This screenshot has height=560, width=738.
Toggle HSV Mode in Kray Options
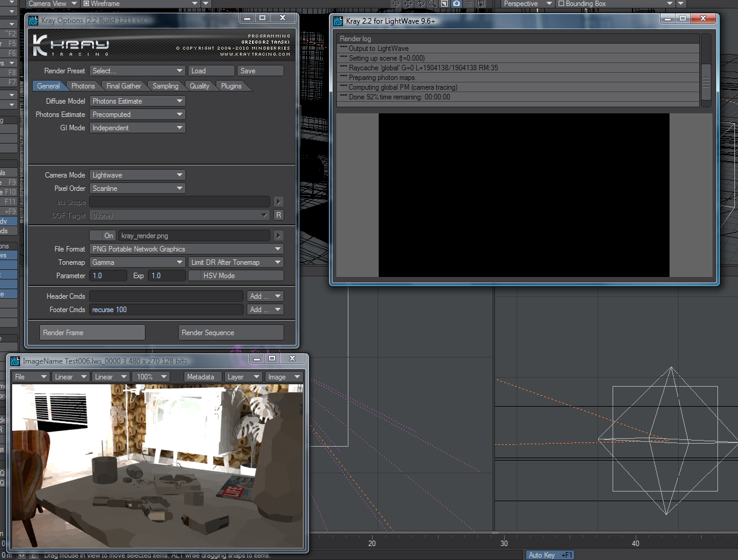pyautogui.click(x=235, y=276)
